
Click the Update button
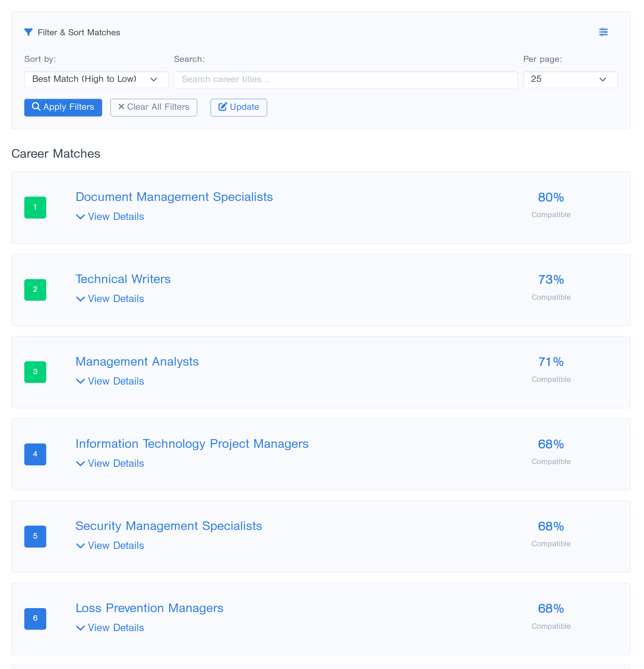239,107
